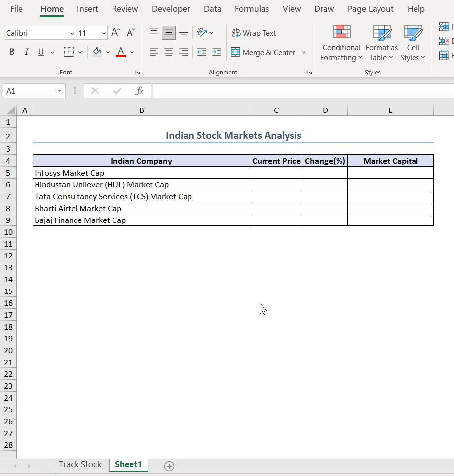Click the Insert Function fx icon
The image size is (454, 476).
139,91
